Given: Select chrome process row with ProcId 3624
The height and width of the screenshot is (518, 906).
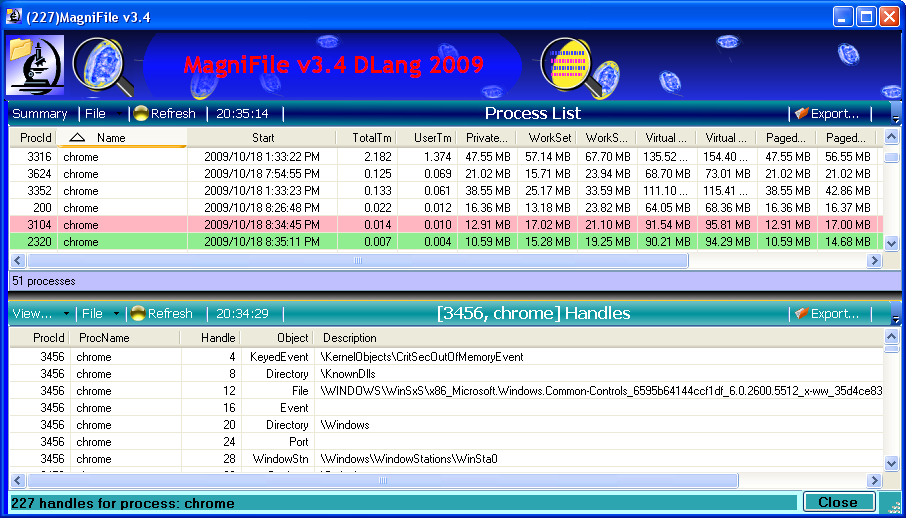Looking at the screenshot, I should (x=445, y=173).
